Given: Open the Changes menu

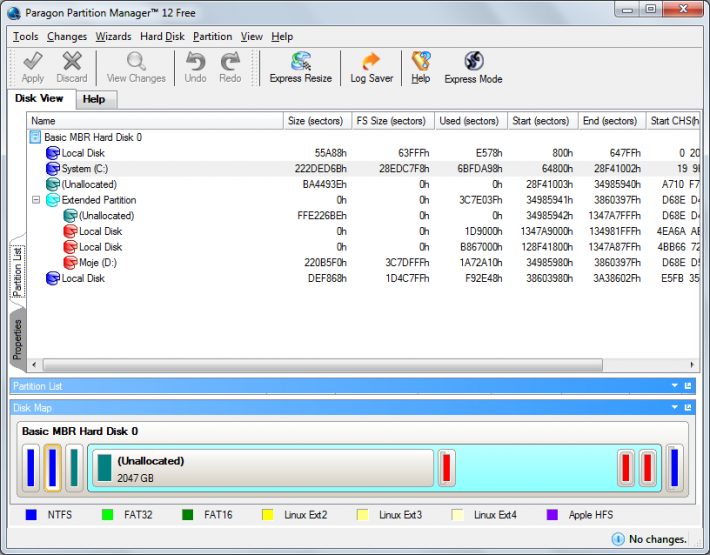Looking at the screenshot, I should pyautogui.click(x=67, y=37).
